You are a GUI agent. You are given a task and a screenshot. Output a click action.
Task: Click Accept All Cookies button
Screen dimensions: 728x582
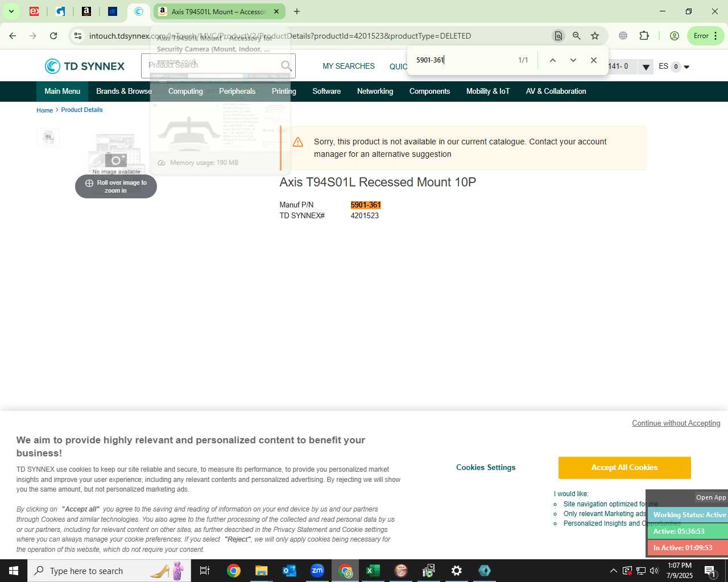624,468
